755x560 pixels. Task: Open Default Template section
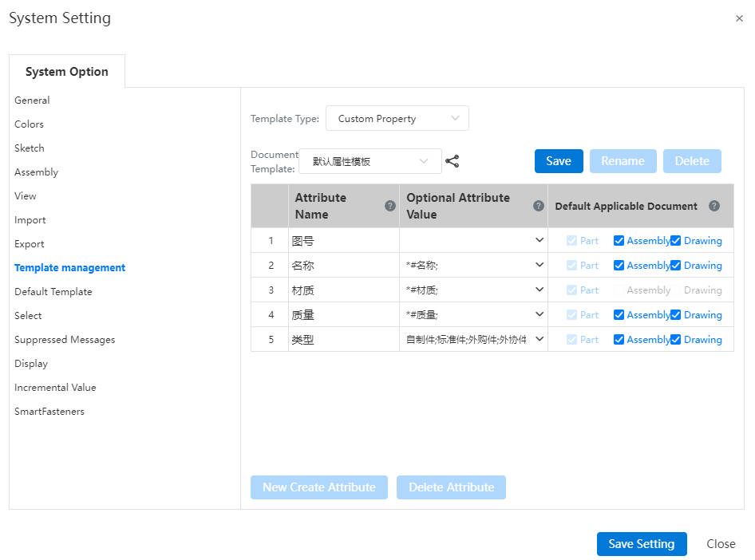(53, 291)
